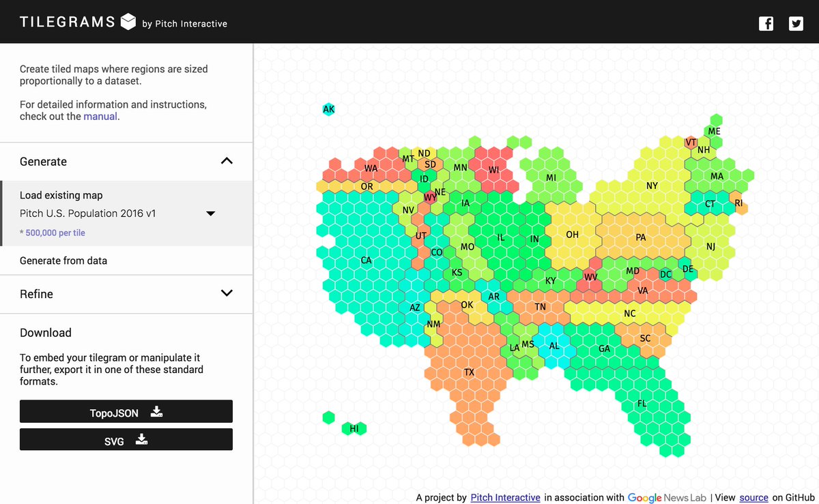Click the SC state label
This screenshot has width=819, height=504.
(646, 339)
